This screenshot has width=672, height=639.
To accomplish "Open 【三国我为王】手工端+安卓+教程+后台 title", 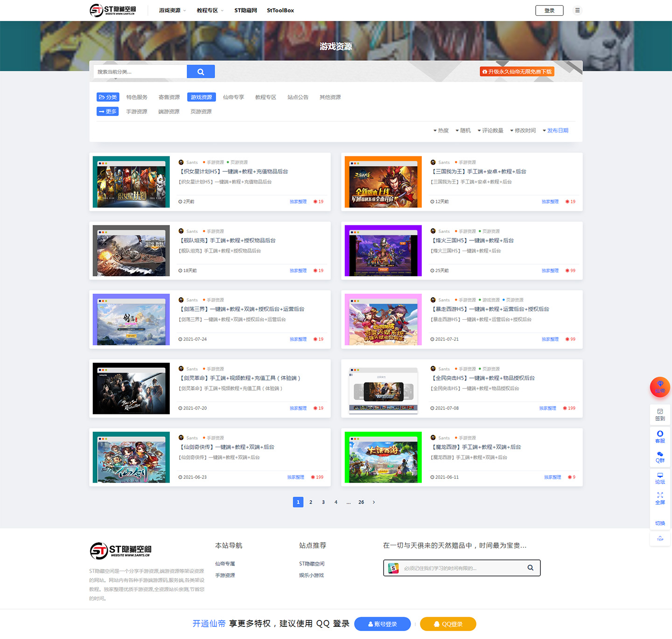I will click(x=478, y=172).
